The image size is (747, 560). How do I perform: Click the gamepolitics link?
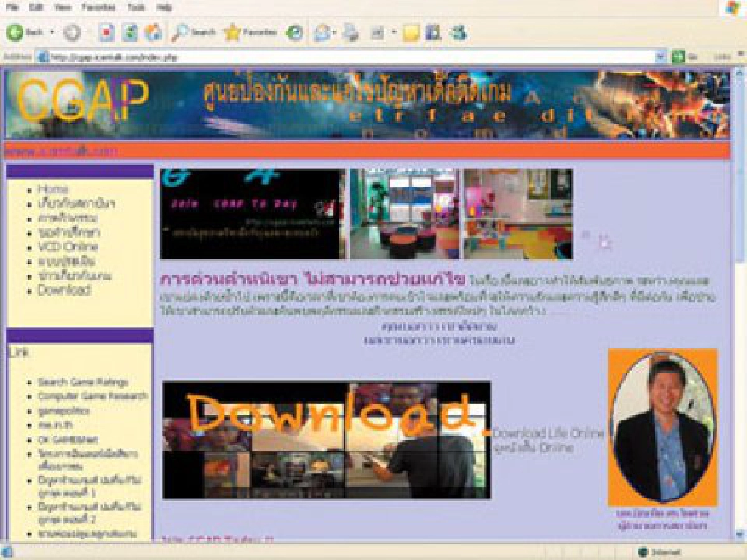(63, 411)
